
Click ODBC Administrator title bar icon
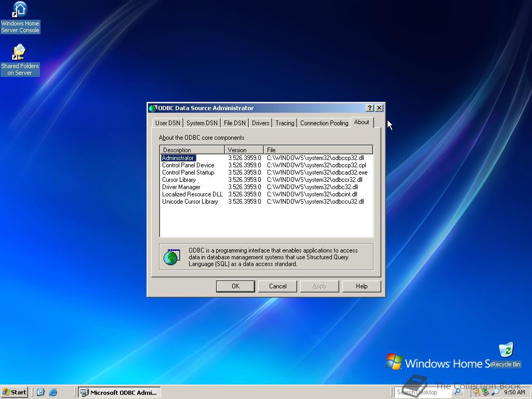click(153, 108)
